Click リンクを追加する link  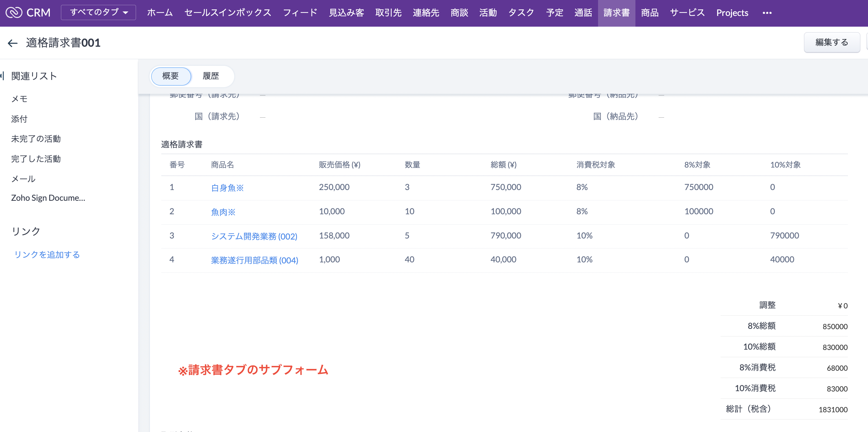click(x=47, y=255)
